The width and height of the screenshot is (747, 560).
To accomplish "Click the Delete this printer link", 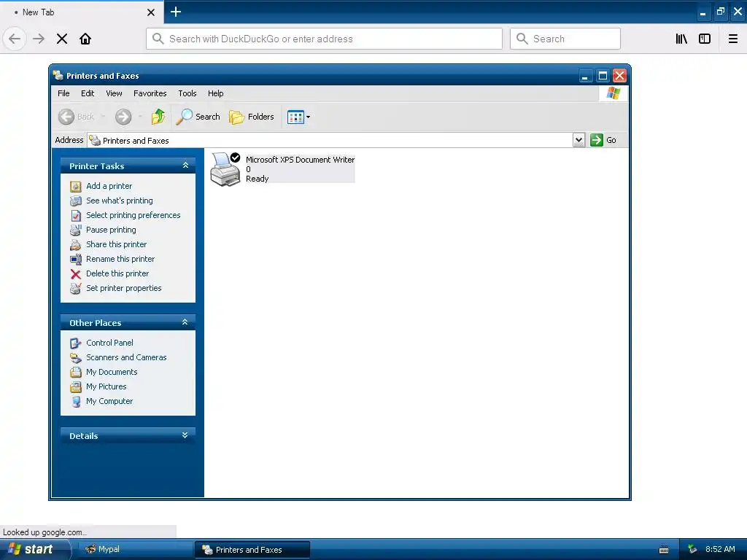I will click(x=117, y=274).
